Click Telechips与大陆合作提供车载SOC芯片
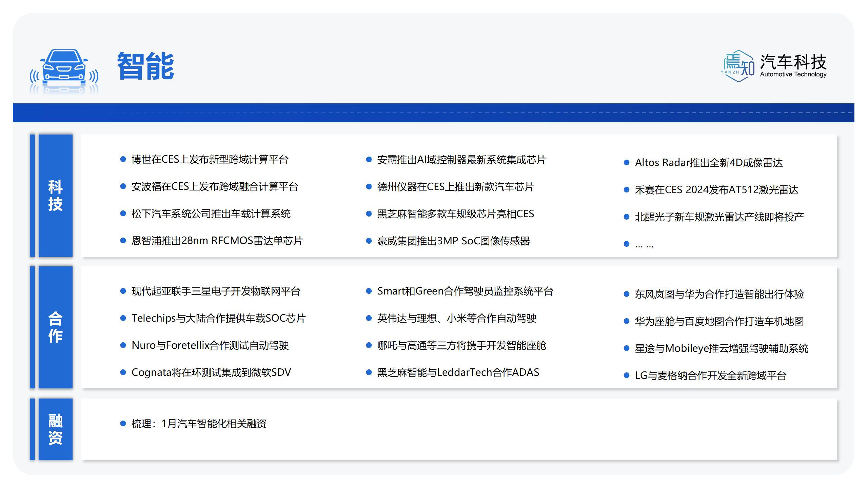The width and height of the screenshot is (868, 488). pyautogui.click(x=218, y=318)
